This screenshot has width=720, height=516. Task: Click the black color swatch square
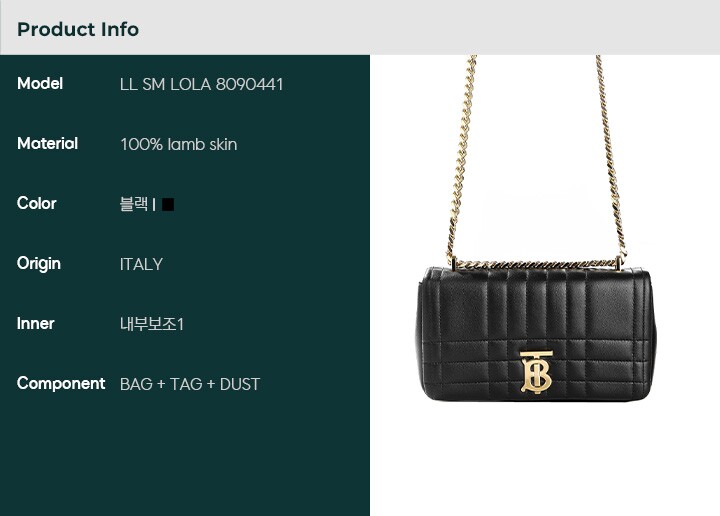pyautogui.click(x=168, y=204)
